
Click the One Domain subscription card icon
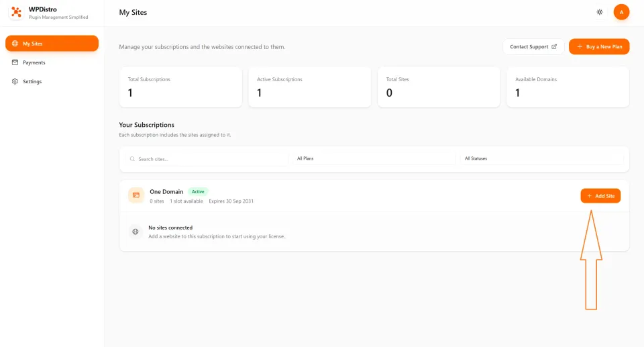point(136,195)
